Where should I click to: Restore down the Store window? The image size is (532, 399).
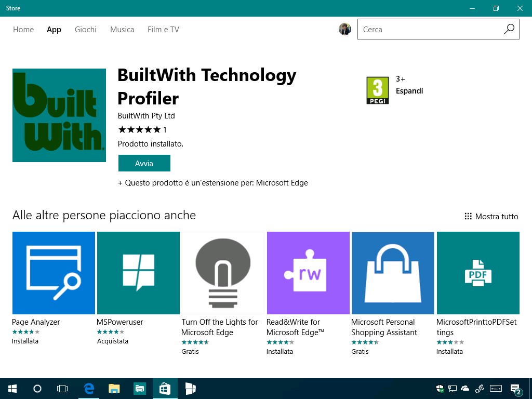pos(496,8)
